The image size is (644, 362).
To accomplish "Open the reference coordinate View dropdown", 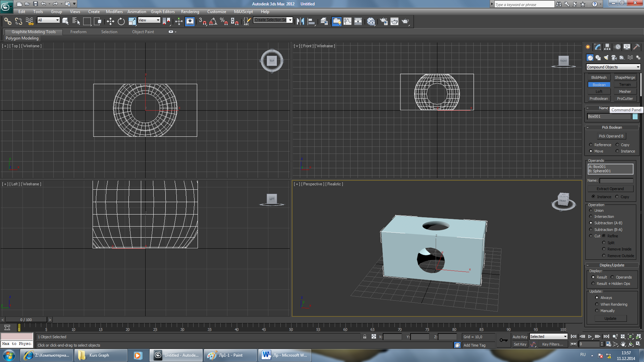I will [x=149, y=20].
